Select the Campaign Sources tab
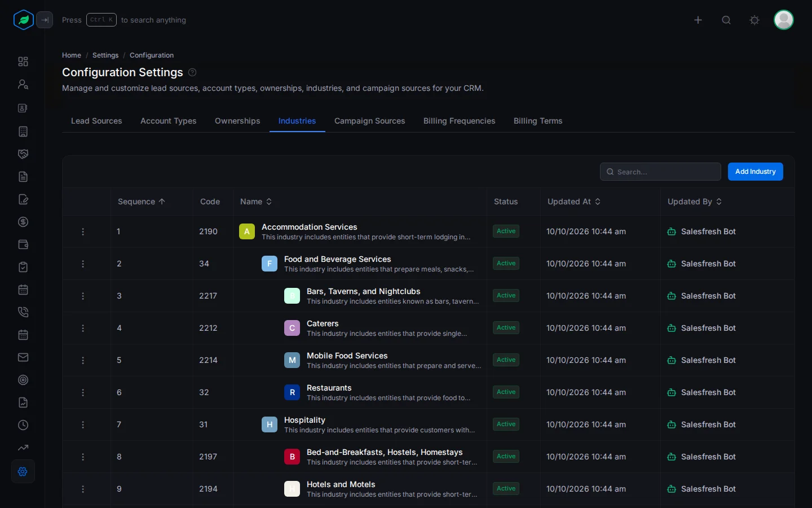This screenshot has height=508, width=812. [x=370, y=121]
